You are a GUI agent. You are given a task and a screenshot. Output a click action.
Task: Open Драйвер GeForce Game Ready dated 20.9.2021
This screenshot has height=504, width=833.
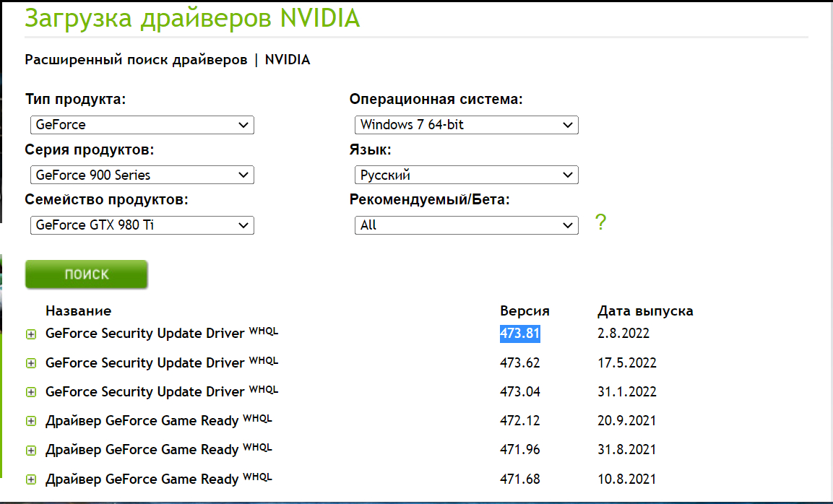[142, 420]
